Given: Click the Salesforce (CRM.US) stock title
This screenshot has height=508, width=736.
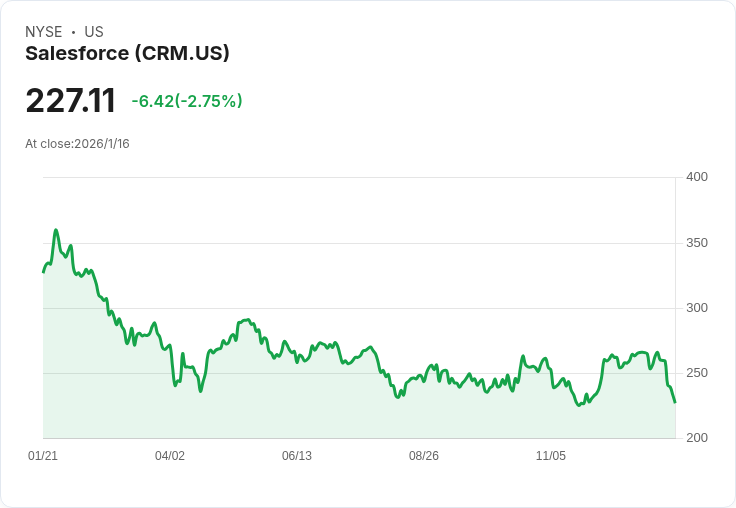Looking at the screenshot, I should [127, 53].
